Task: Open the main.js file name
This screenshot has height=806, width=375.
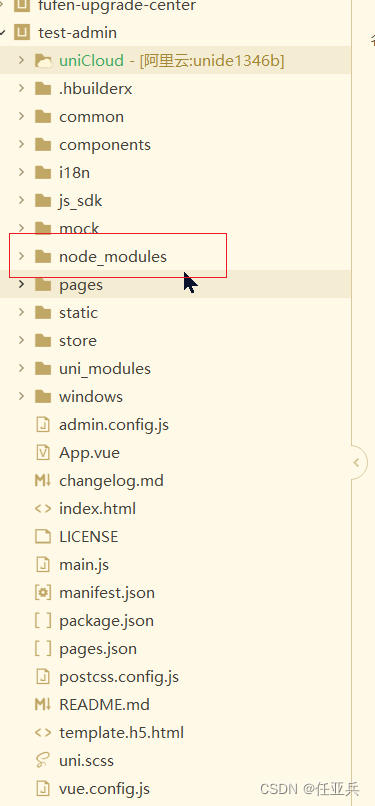Action: (x=84, y=565)
